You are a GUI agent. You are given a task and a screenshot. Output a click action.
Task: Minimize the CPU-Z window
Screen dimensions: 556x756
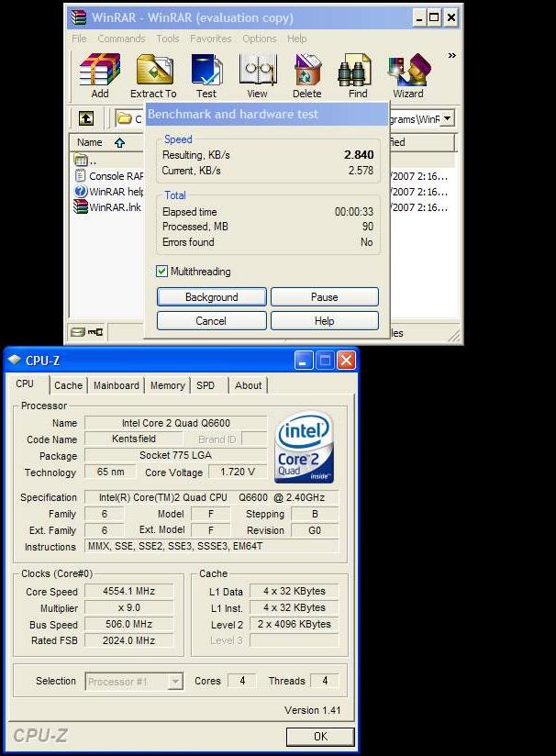[x=303, y=361]
